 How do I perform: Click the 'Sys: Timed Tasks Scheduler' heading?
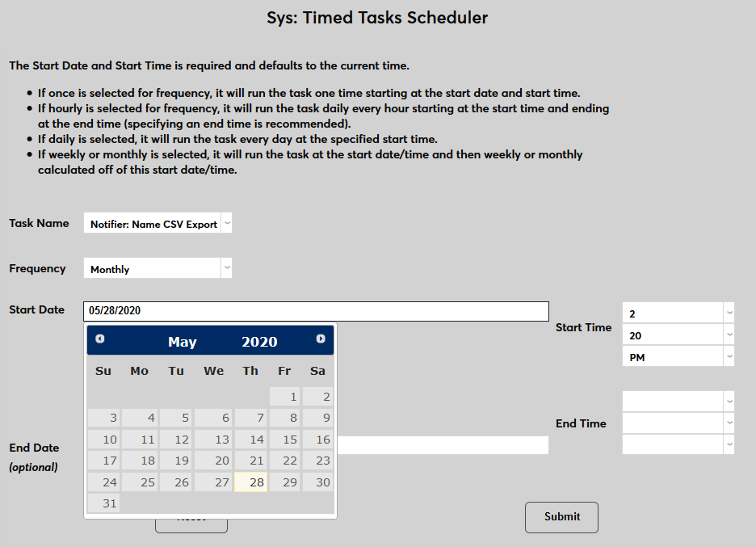[377, 17]
